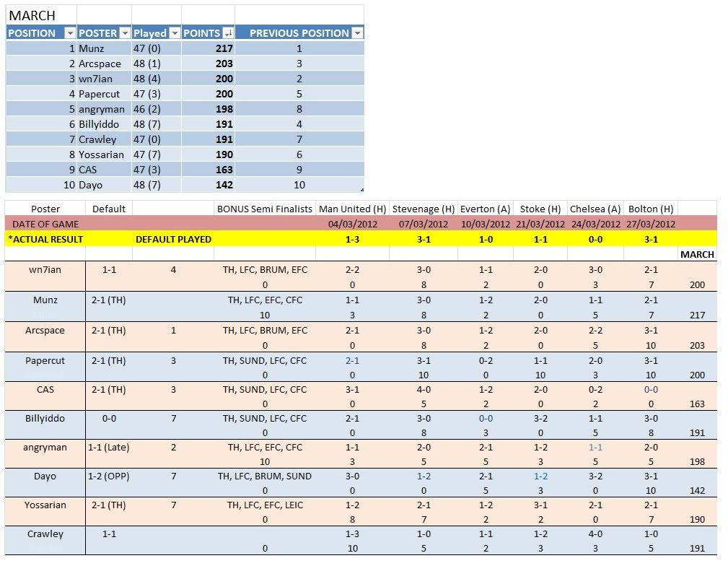
Task: Select actual result 1-3 under Man United
Action: point(352,239)
